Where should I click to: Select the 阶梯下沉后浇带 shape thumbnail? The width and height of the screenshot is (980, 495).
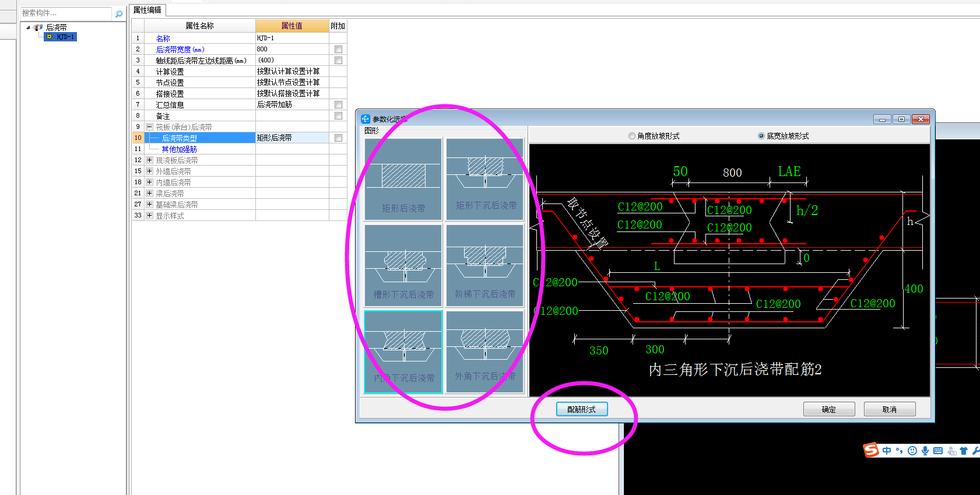[485, 266]
